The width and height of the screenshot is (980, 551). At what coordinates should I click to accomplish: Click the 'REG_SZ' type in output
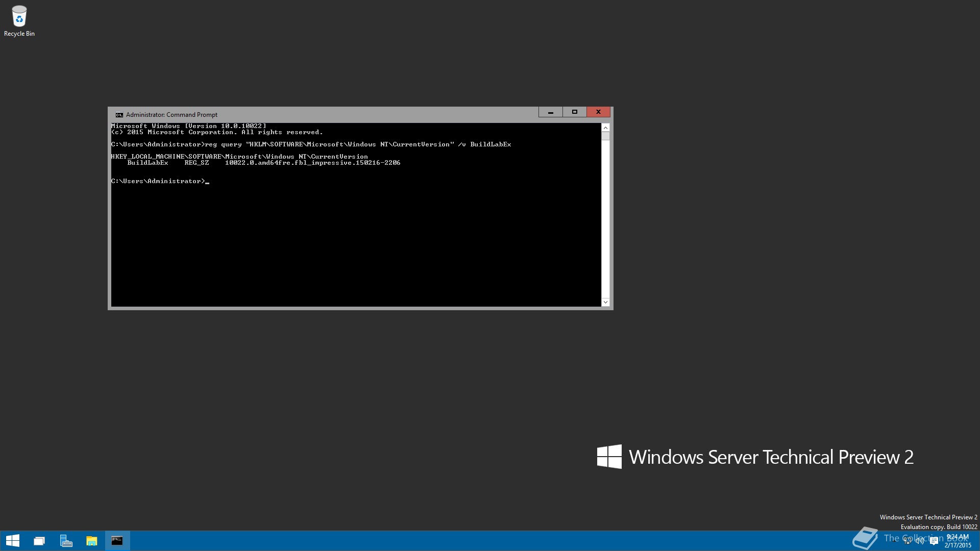click(x=197, y=163)
